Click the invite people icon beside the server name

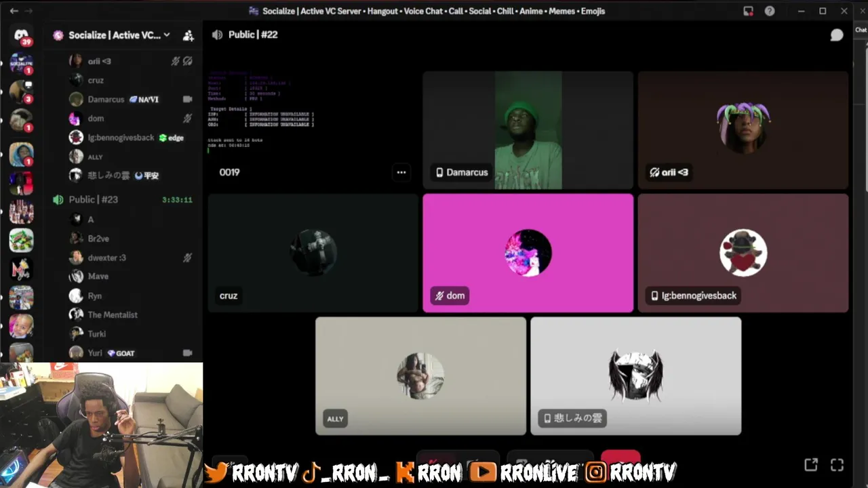pos(188,35)
